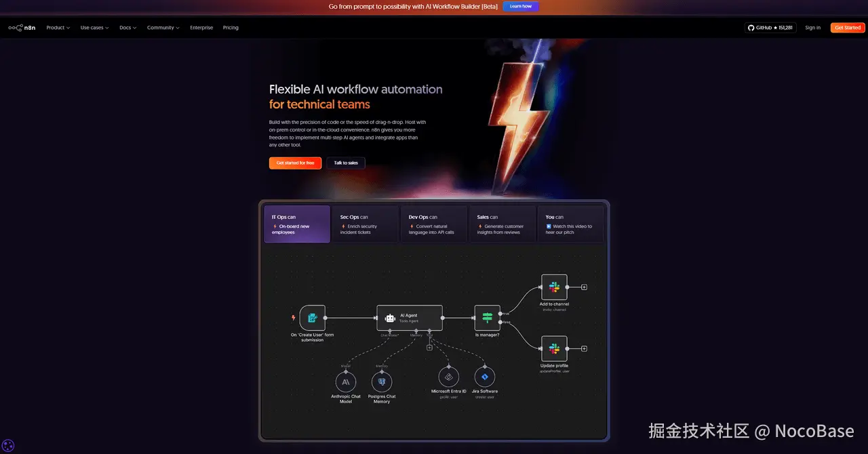
Task: Go to the Enterprise page
Action: click(201, 28)
